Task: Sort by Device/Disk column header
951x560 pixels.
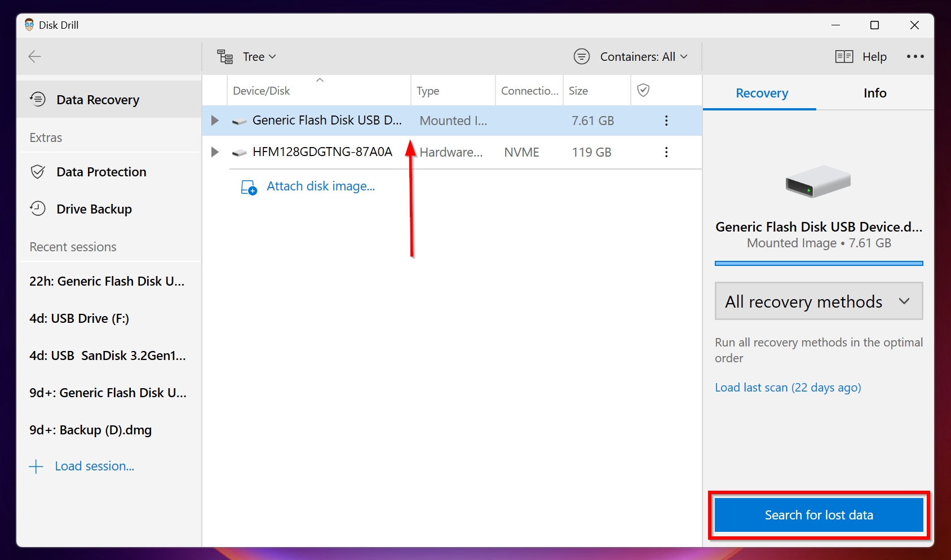Action: [319, 91]
